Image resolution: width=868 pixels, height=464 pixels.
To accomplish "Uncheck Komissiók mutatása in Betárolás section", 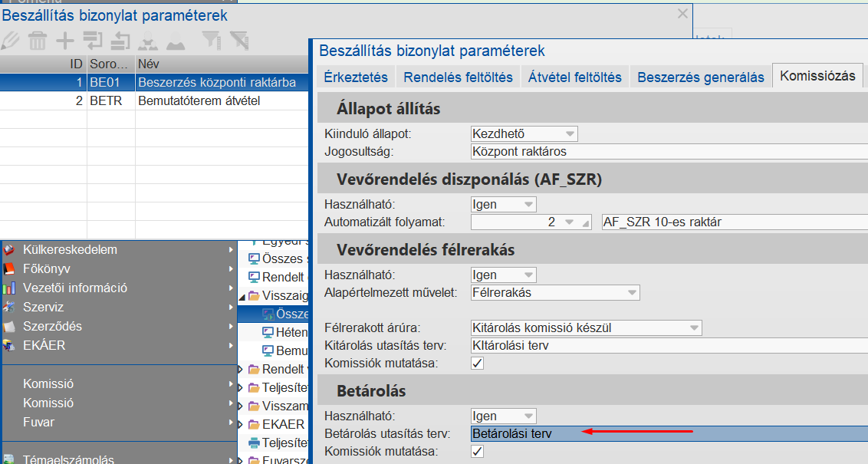I will click(477, 451).
